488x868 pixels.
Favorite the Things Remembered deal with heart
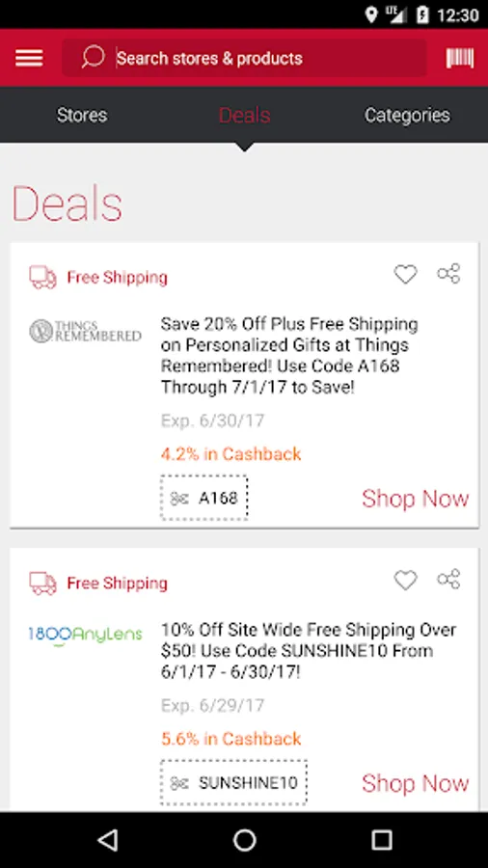tap(406, 274)
